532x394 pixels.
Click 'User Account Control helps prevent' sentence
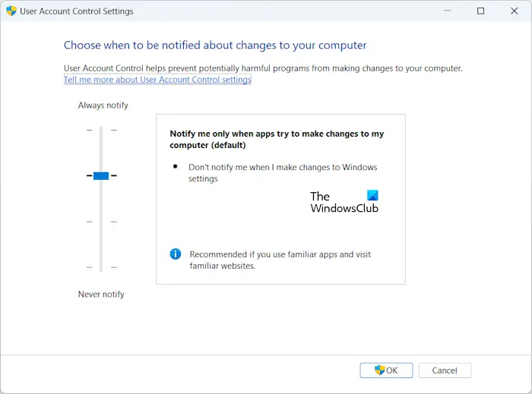point(263,68)
